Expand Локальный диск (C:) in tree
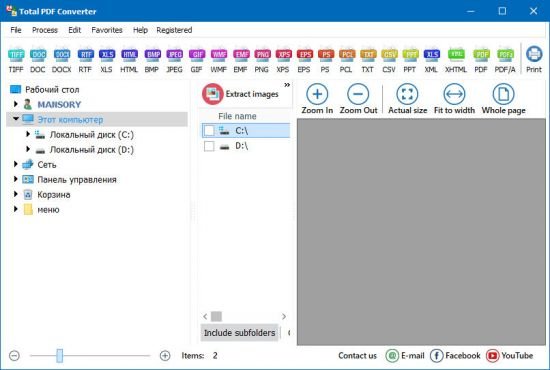 (x=28, y=134)
